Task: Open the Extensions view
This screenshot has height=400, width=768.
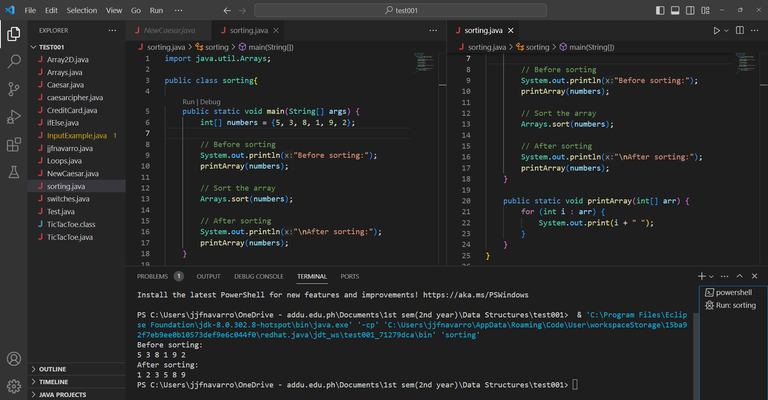Action: (14, 145)
